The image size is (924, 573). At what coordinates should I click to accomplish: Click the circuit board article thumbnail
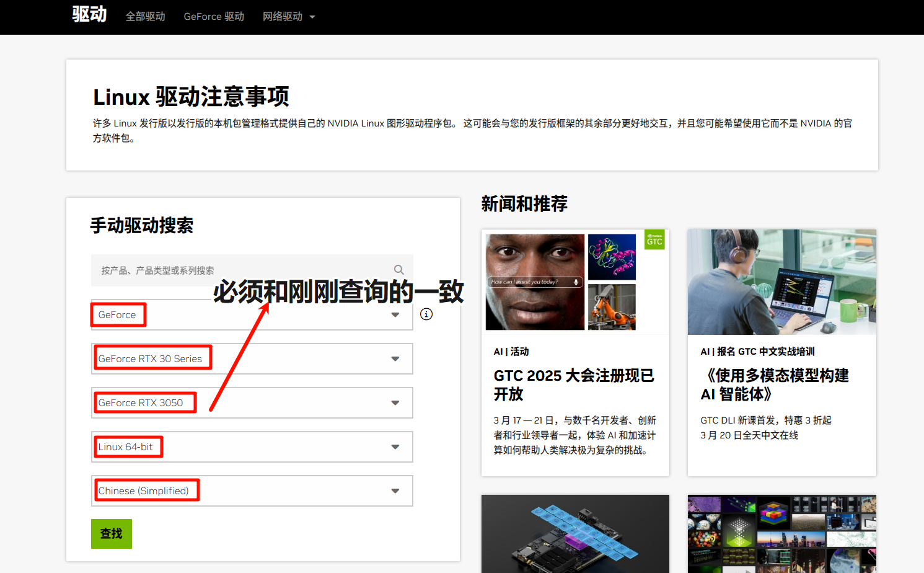[575, 533]
